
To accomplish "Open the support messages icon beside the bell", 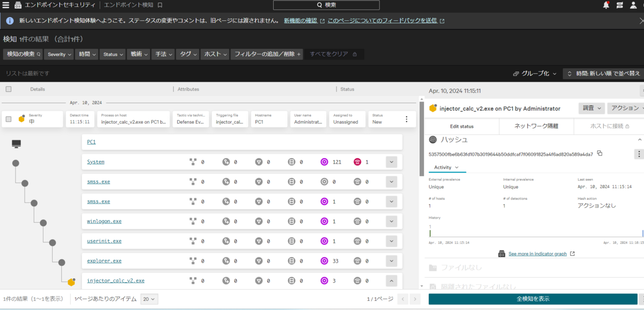I will pyautogui.click(x=620, y=5).
